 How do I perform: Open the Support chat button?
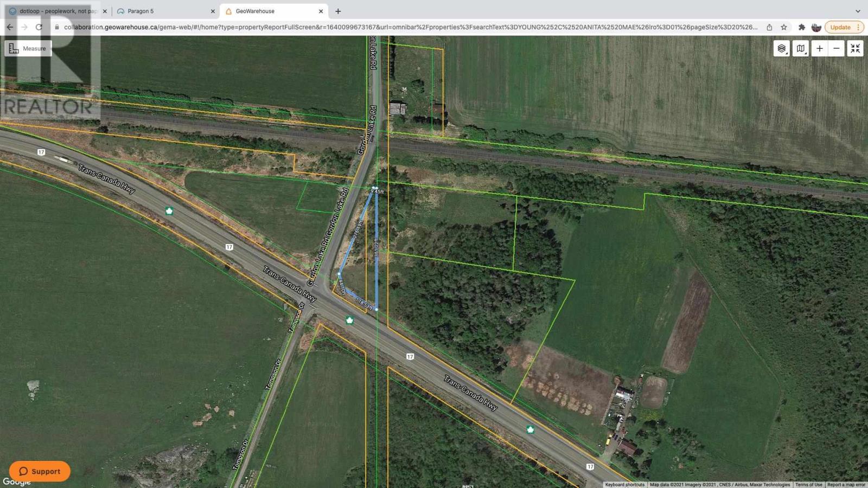[39, 471]
